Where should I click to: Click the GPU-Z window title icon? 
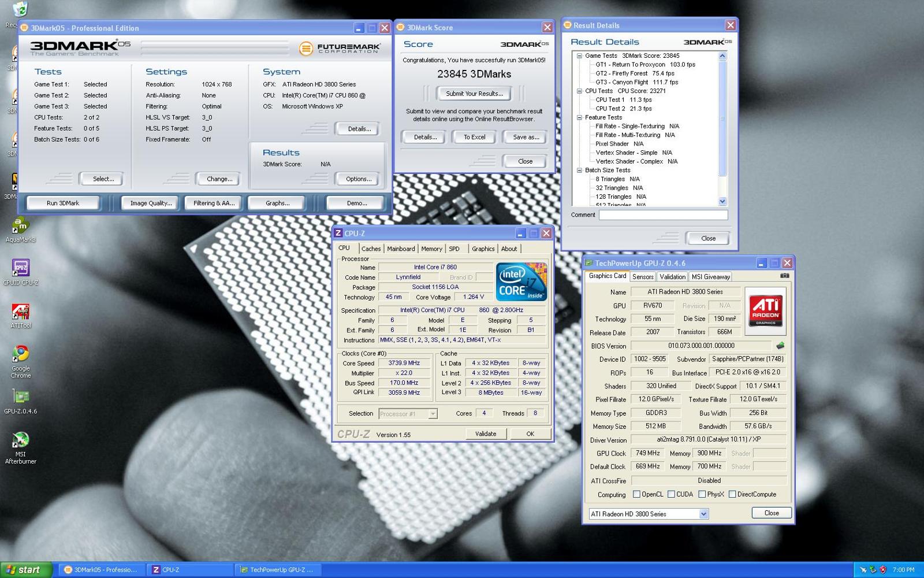pyautogui.click(x=589, y=263)
